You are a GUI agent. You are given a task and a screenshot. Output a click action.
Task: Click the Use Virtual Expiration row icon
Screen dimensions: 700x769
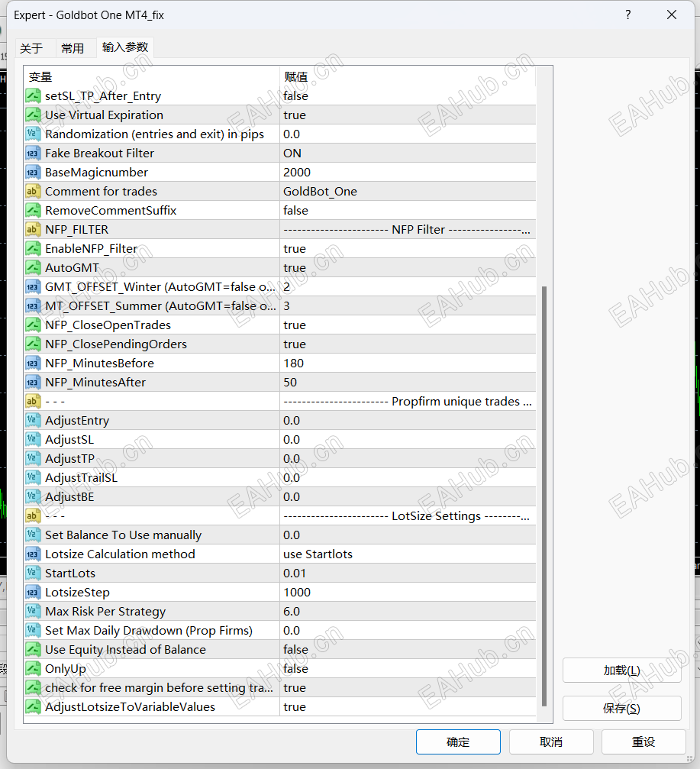tap(33, 115)
